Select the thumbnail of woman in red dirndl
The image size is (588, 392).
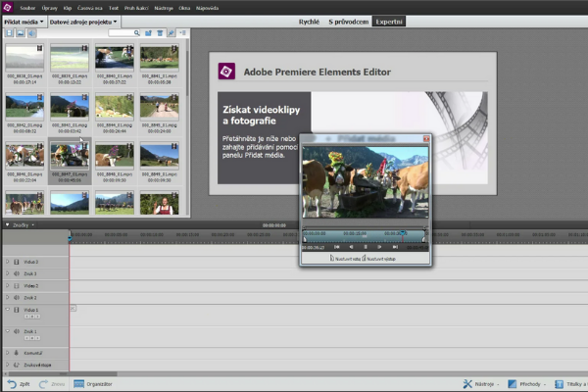pos(160,203)
